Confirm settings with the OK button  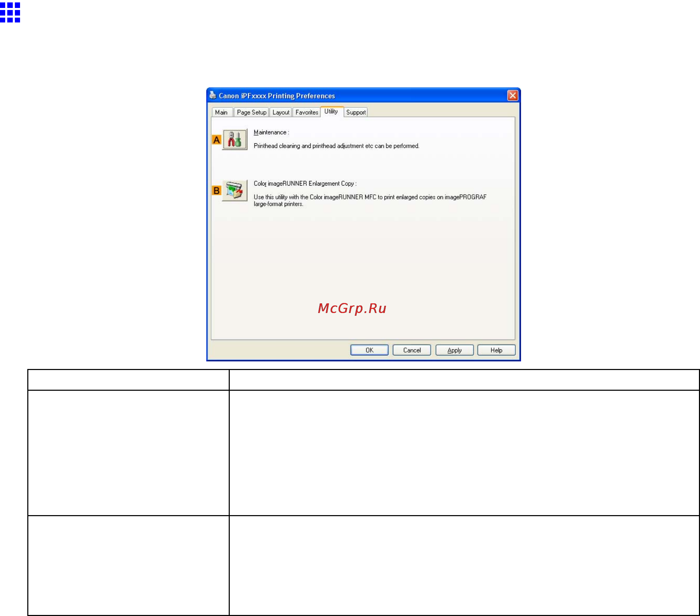pos(369,350)
